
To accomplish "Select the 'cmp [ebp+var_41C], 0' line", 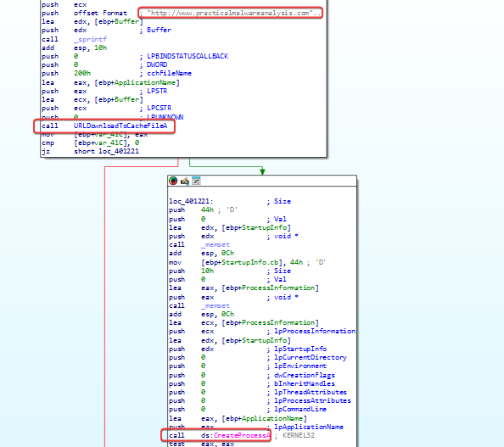I will (x=90, y=142).
